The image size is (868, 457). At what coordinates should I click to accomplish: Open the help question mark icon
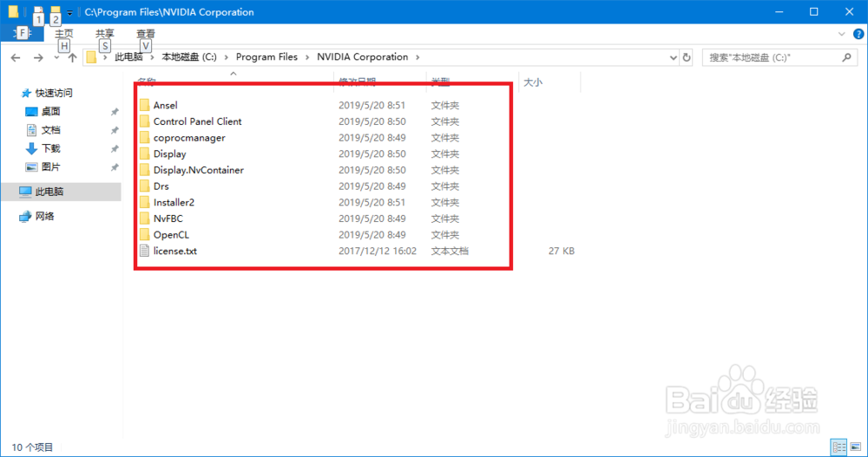point(858,34)
